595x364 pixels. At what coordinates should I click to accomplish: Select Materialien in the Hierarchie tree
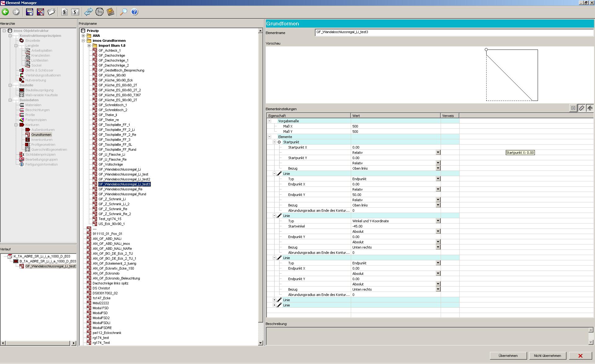33,105
